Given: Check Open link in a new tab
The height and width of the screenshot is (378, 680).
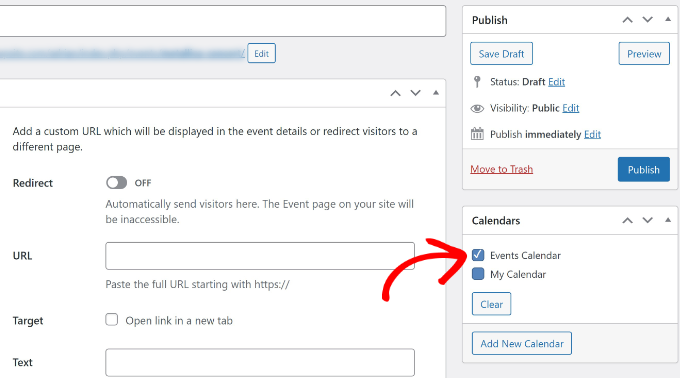Looking at the screenshot, I should click(x=111, y=320).
